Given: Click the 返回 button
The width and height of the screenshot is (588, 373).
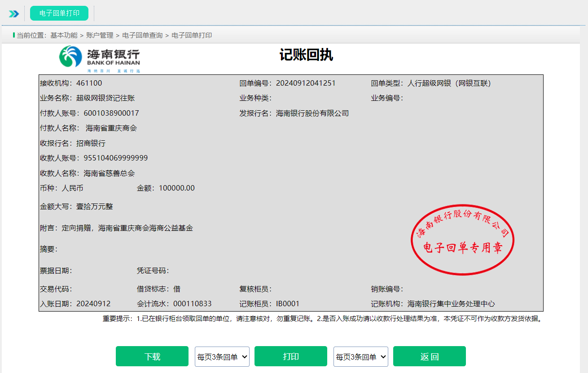Looking at the screenshot, I should (429, 356).
